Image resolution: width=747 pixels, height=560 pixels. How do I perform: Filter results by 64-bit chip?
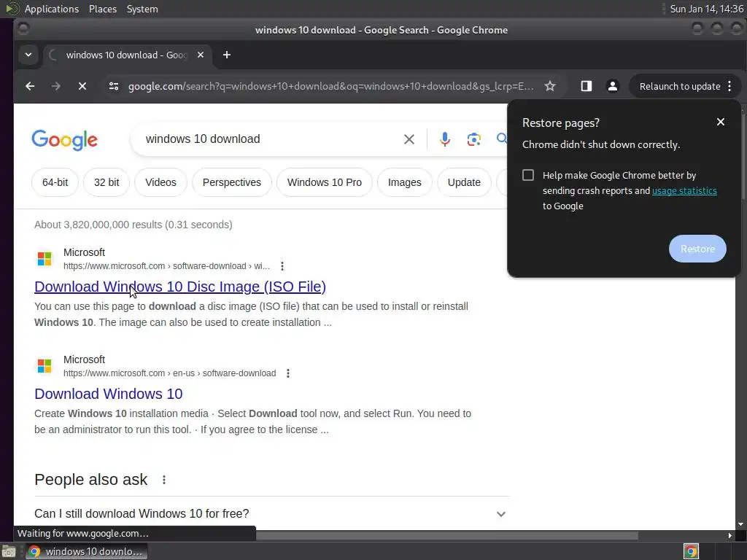[55, 182]
